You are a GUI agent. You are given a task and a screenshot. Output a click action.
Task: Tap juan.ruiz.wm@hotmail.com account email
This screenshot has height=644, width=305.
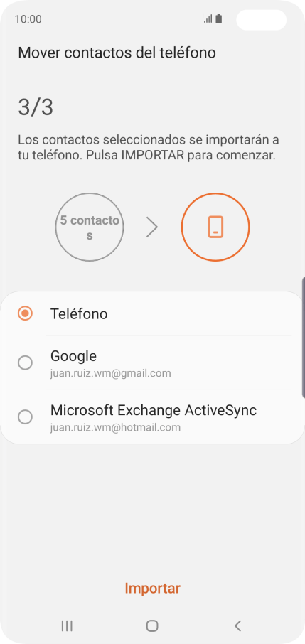(x=115, y=427)
